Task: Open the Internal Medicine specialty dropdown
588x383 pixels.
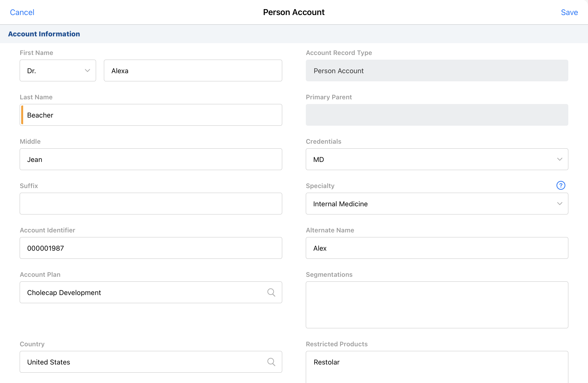Action: pos(437,204)
